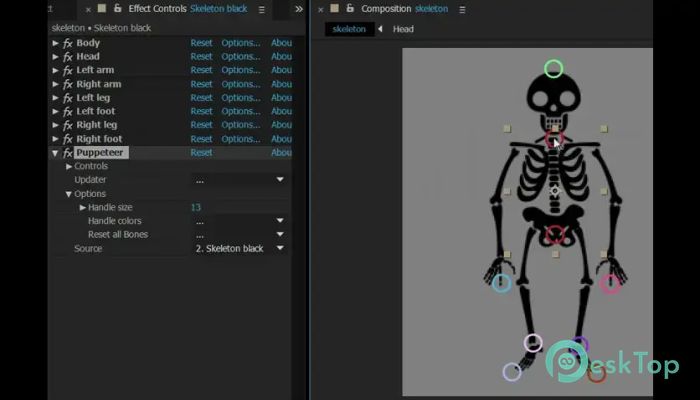The width and height of the screenshot is (700, 400).
Task: Toggle the fx icon for Body effect
Action: 67,43
